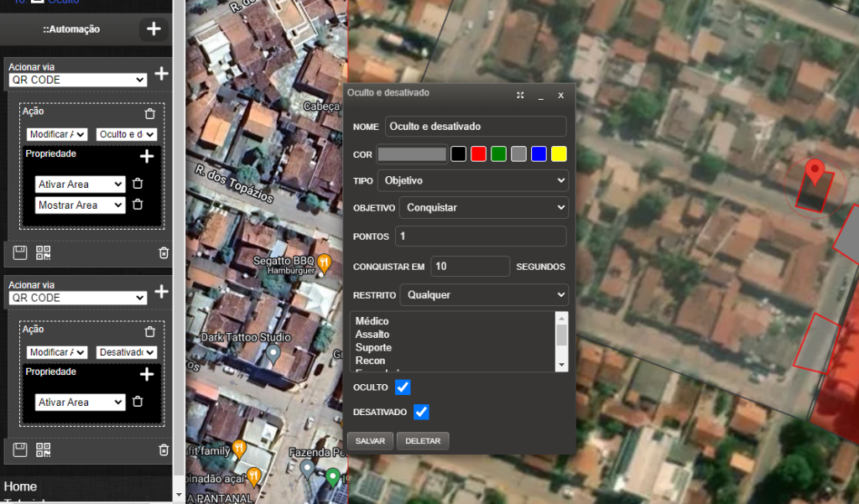Add a property with the plus in the second Propriedade box
Screen dimensions: 859x504
(147, 374)
